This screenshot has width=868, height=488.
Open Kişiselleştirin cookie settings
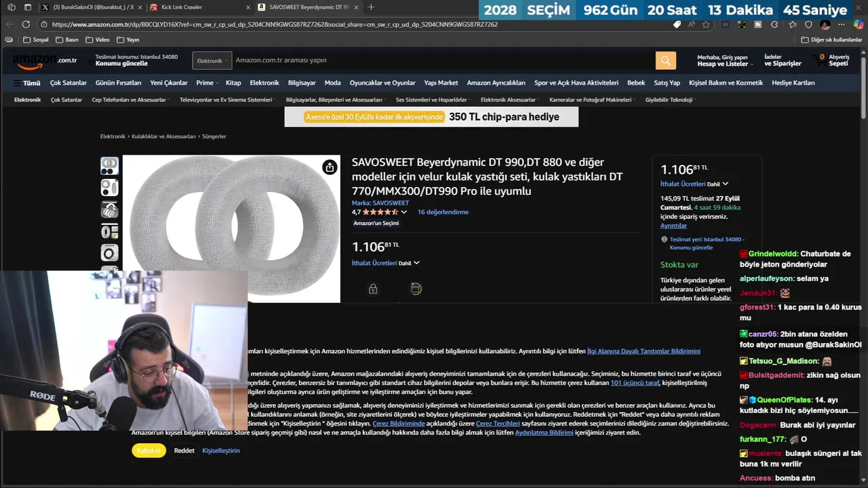[221, 451]
